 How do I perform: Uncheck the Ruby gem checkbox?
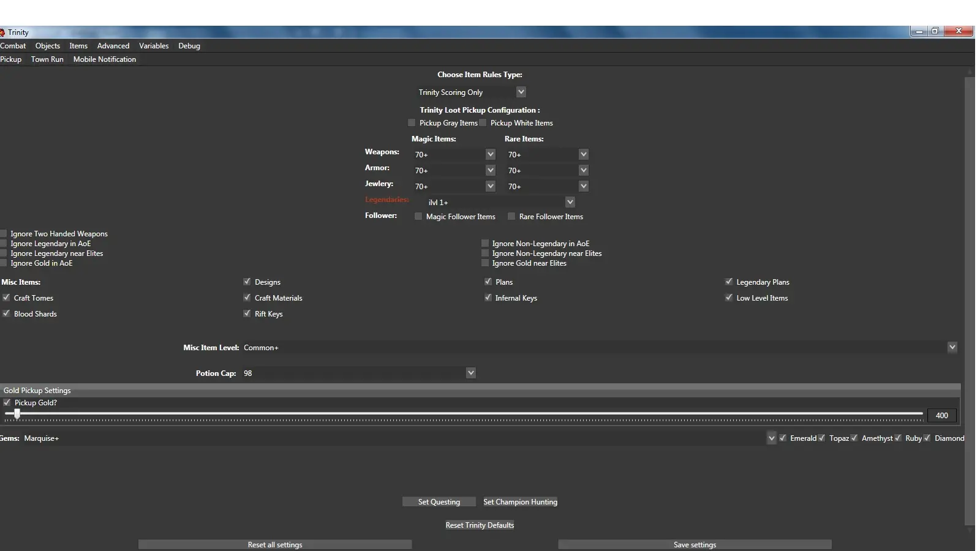click(898, 438)
